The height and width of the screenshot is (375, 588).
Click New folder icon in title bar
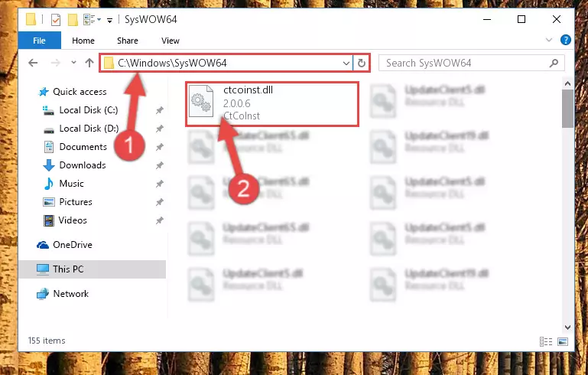click(x=73, y=20)
